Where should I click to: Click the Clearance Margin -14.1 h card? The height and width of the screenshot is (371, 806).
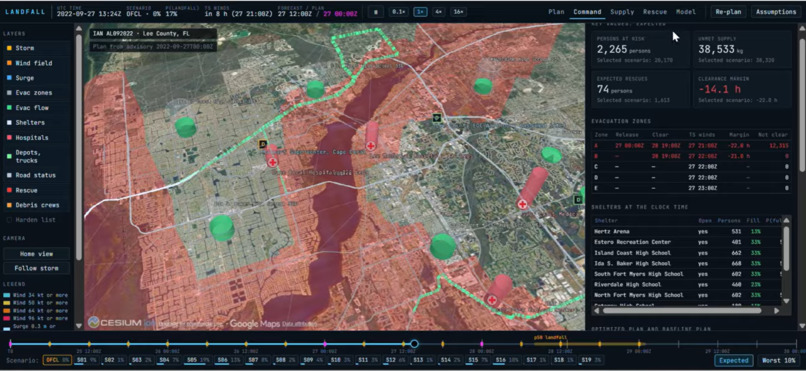click(x=742, y=89)
